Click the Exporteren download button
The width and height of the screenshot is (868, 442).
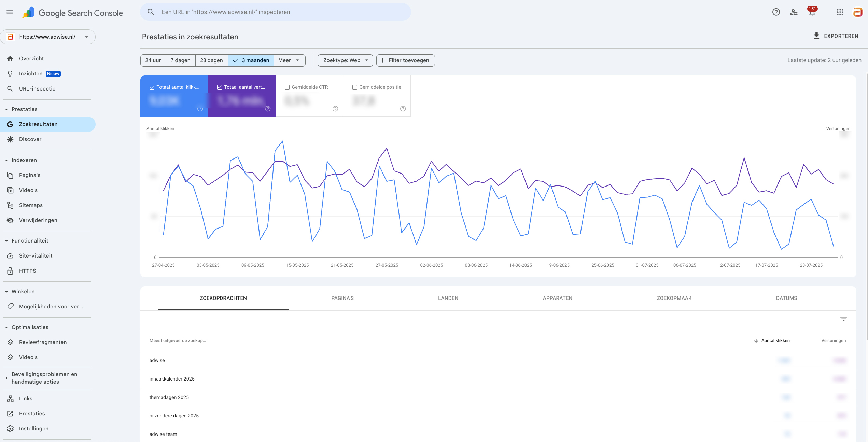pos(836,36)
